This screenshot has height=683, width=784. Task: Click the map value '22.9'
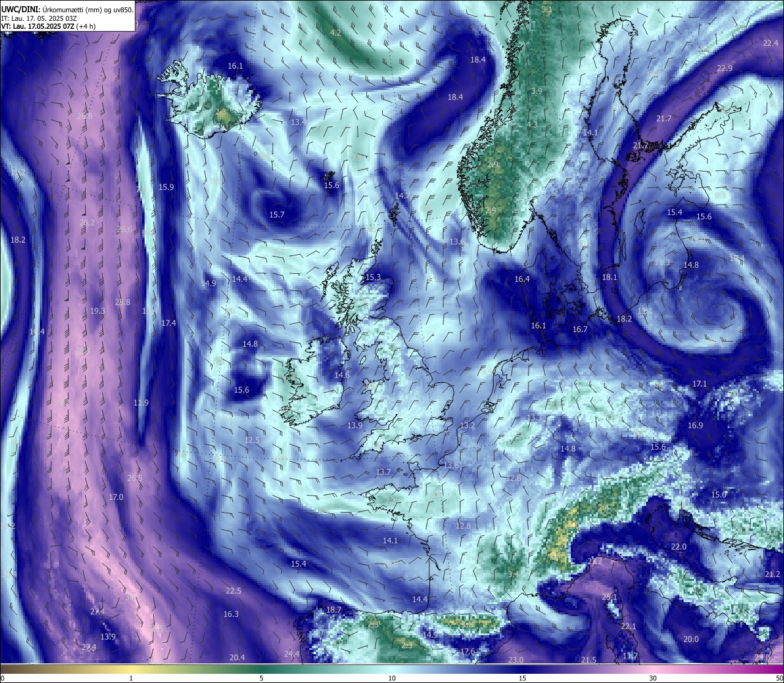725,68
